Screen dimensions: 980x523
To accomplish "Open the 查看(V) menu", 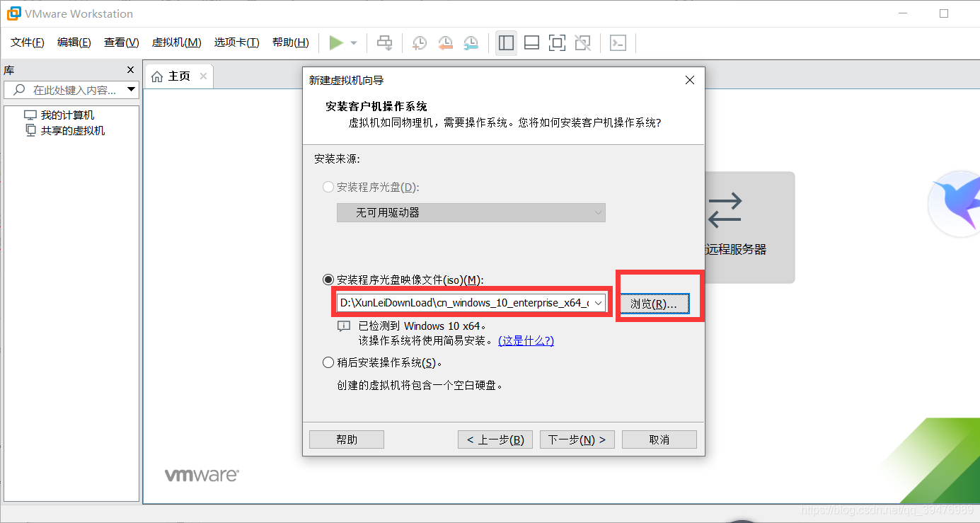I will click(x=122, y=42).
